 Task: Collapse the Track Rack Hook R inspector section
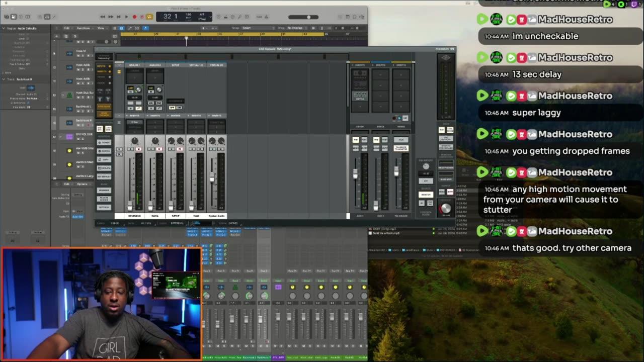coord(4,79)
